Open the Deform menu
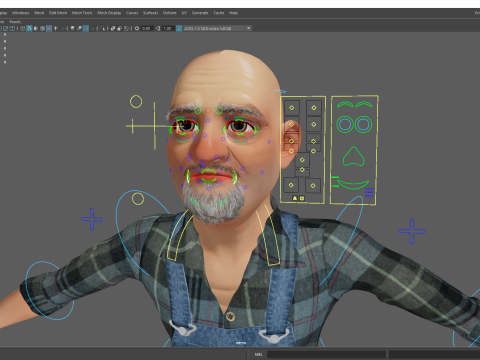The height and width of the screenshot is (360, 480). (x=169, y=13)
